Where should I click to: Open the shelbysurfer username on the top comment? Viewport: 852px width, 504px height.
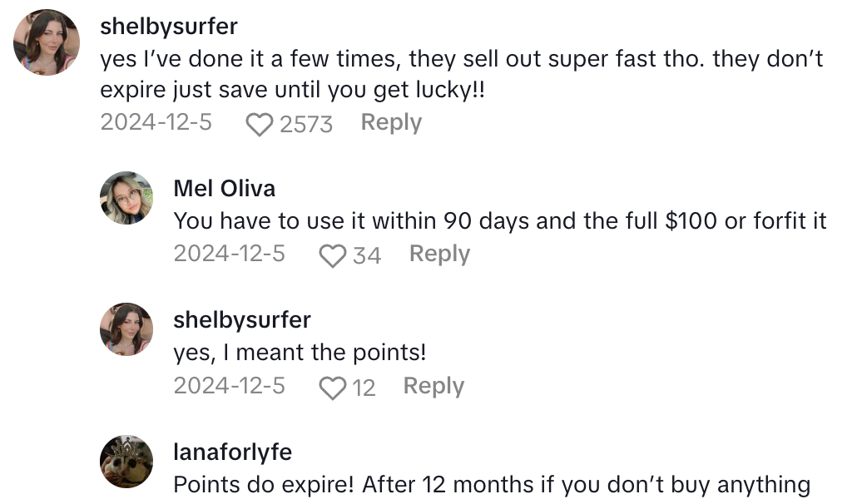169,26
